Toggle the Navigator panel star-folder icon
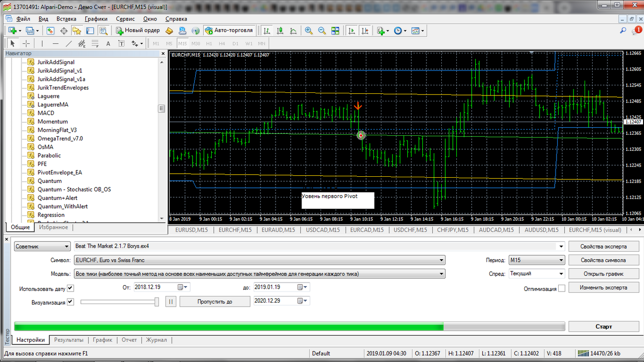 (77, 30)
